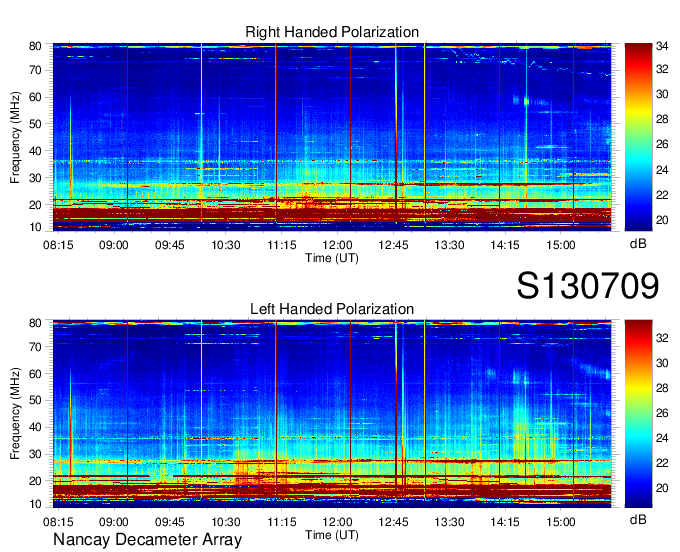Screen dimensions: 680x552
Task: Click the "dB" label under the upper color bar
Action: (x=638, y=244)
